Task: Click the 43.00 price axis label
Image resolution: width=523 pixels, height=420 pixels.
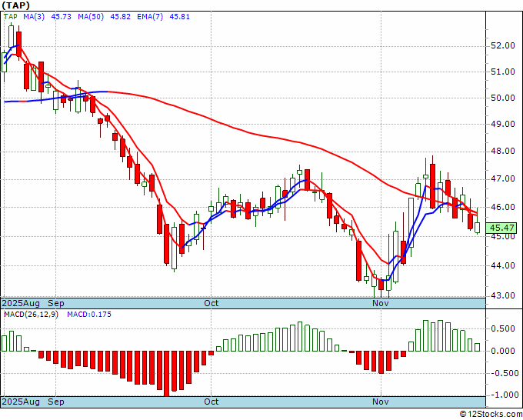Action: pyautogui.click(x=503, y=295)
